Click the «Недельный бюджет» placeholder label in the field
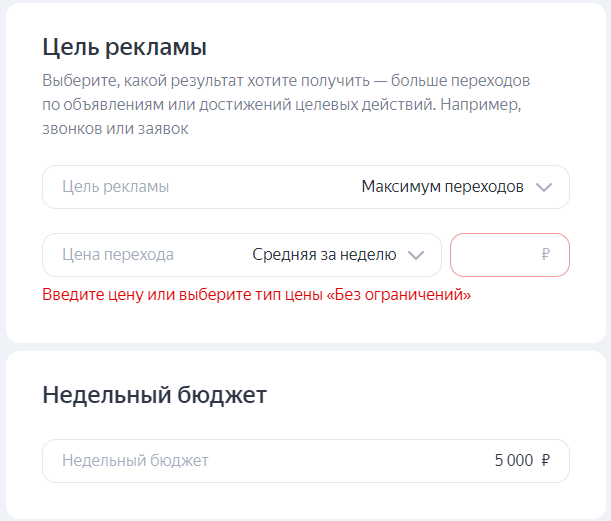Image resolution: width=611 pixels, height=521 pixels. tap(135, 461)
